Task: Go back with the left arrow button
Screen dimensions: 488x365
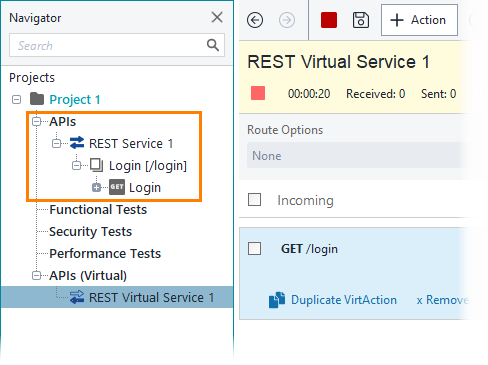Action: [255, 20]
